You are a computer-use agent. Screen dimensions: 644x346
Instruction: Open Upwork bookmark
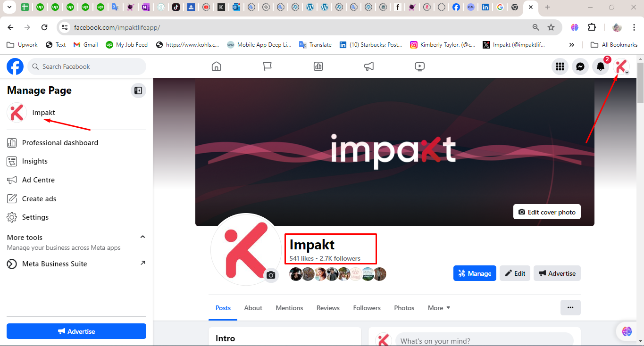coord(22,45)
